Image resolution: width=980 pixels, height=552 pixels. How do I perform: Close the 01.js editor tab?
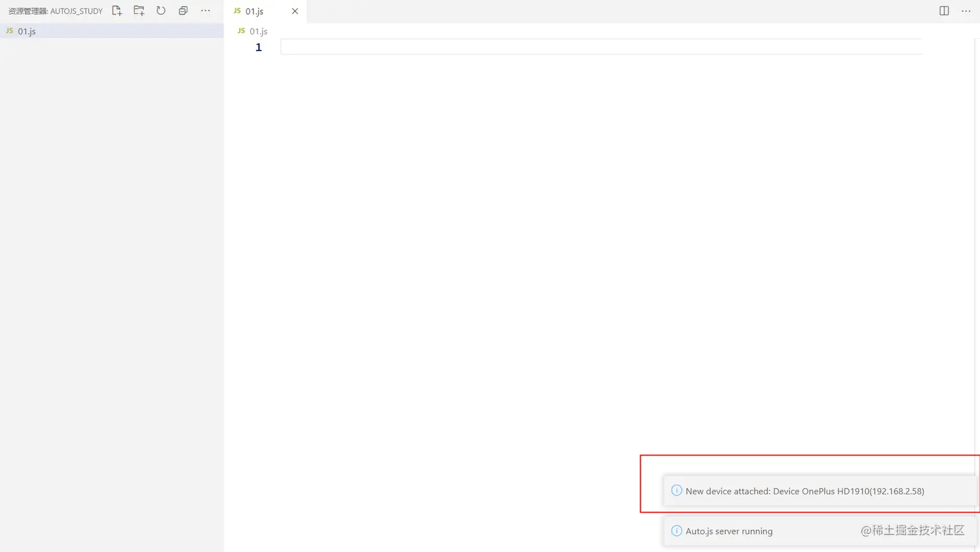(x=295, y=11)
